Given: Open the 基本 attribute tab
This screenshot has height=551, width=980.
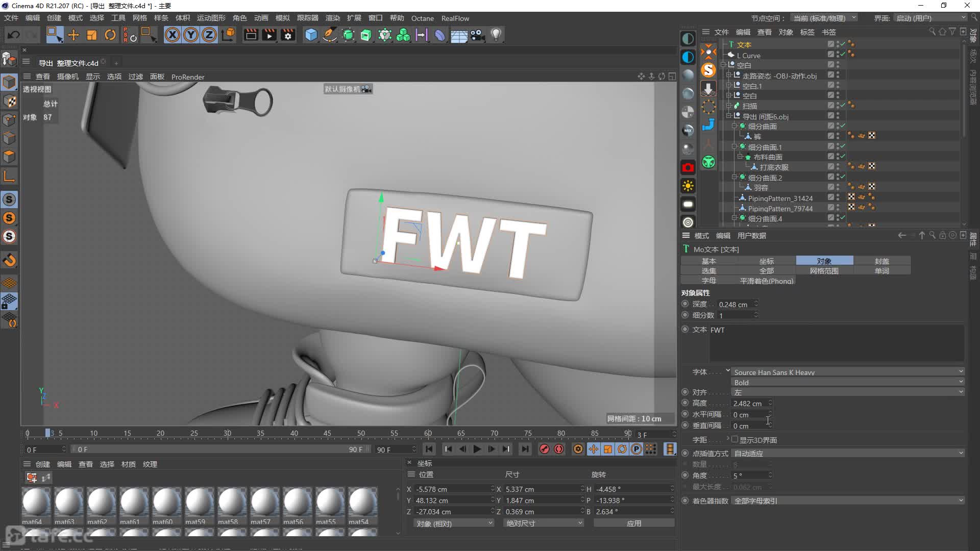Looking at the screenshot, I should (x=708, y=261).
